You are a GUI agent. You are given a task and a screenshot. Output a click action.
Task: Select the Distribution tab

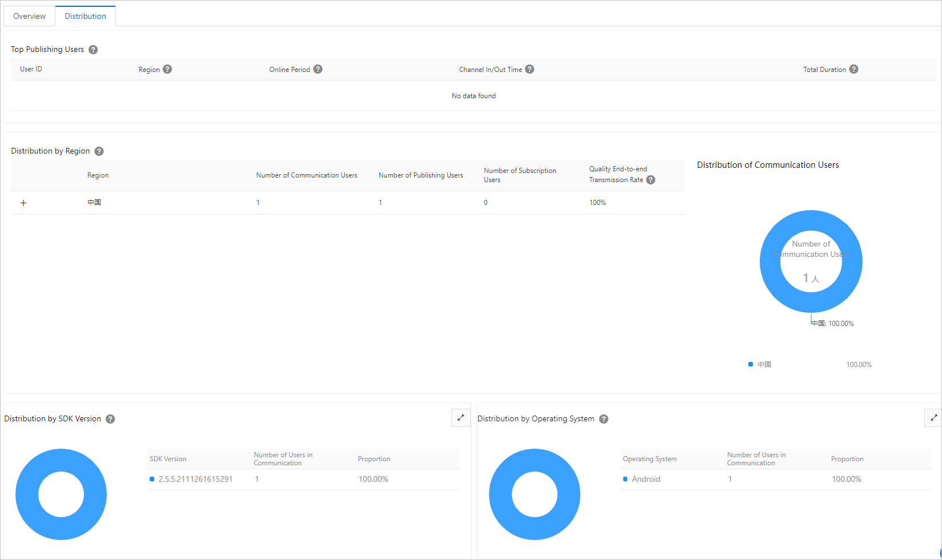tap(85, 16)
